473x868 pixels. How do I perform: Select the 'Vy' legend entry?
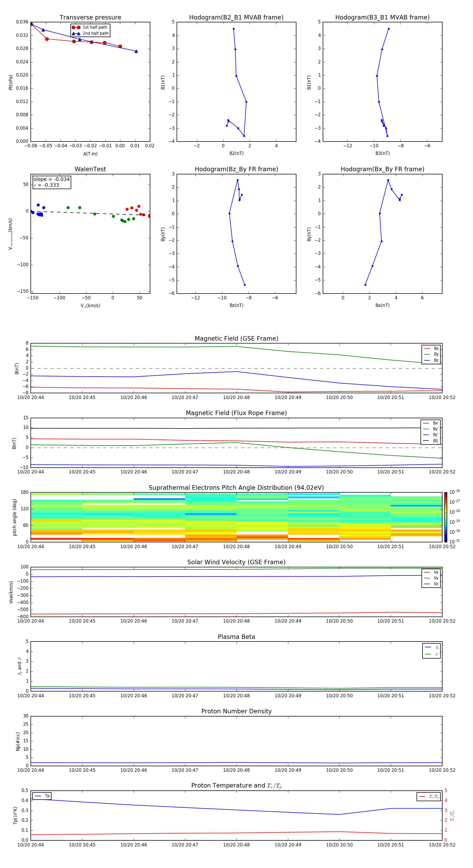(x=431, y=578)
